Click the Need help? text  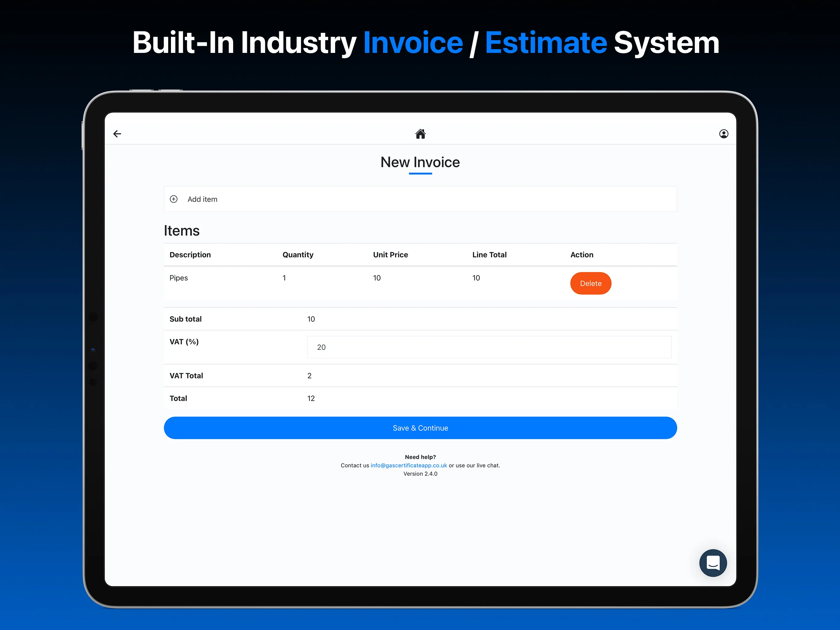420,457
